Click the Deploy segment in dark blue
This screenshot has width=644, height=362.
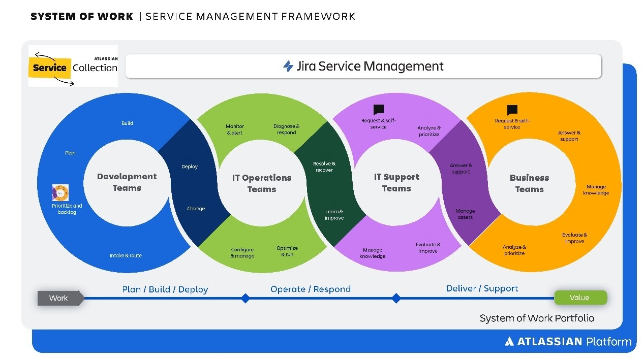(x=190, y=167)
